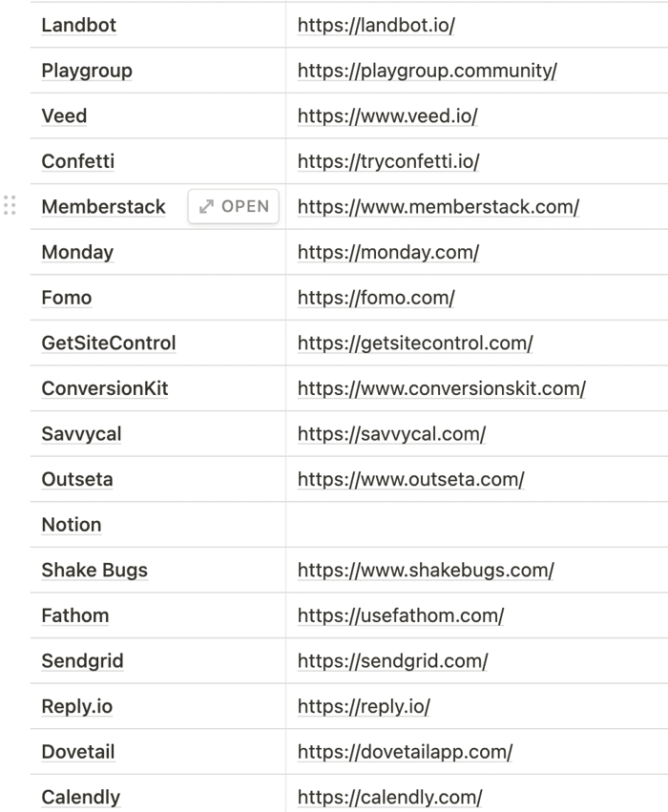
Task: Click the outseta.com URL
Action: point(410,479)
